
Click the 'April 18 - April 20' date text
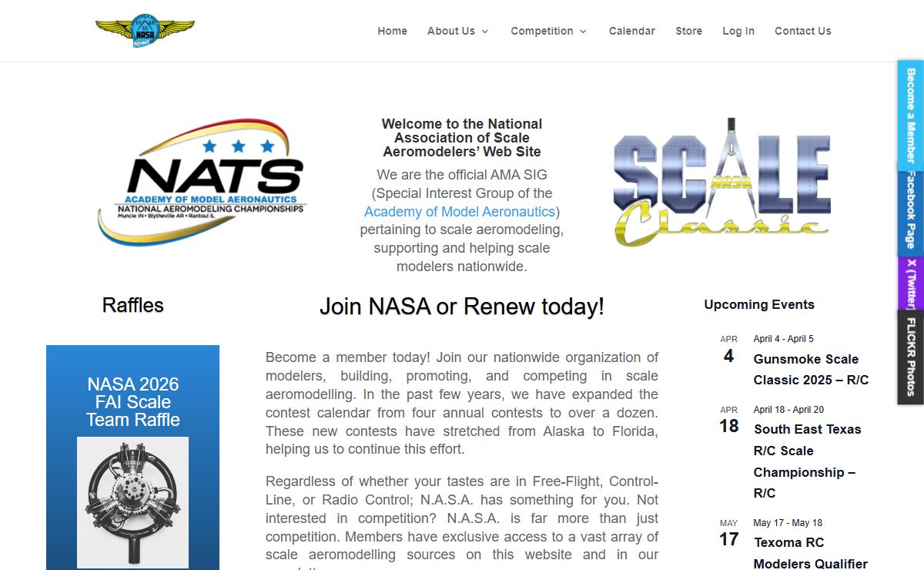[x=788, y=410]
